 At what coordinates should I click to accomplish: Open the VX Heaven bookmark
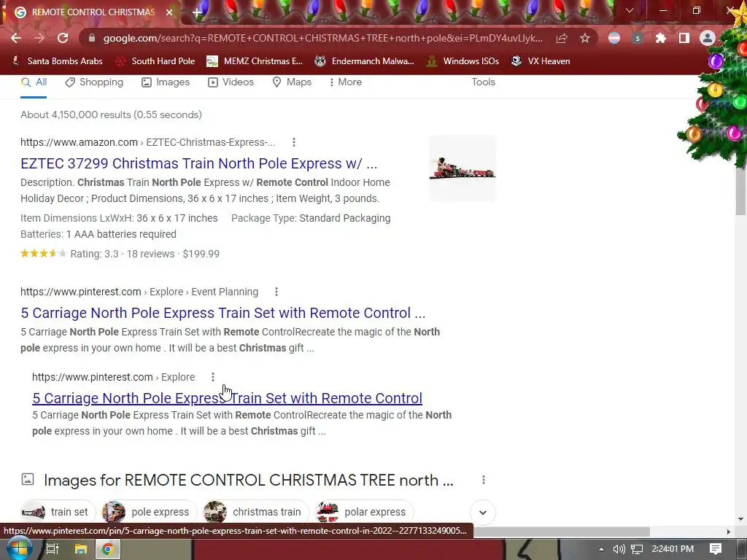pos(541,61)
